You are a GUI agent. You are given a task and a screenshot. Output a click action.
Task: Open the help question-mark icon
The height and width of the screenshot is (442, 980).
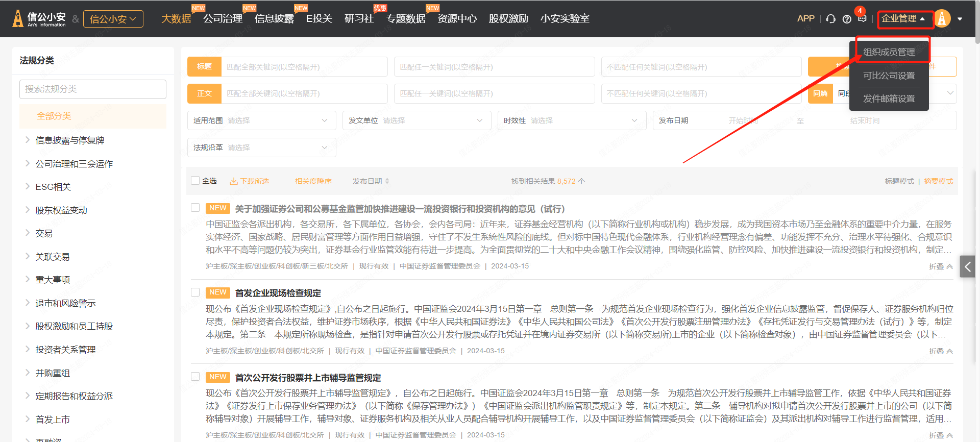click(847, 19)
